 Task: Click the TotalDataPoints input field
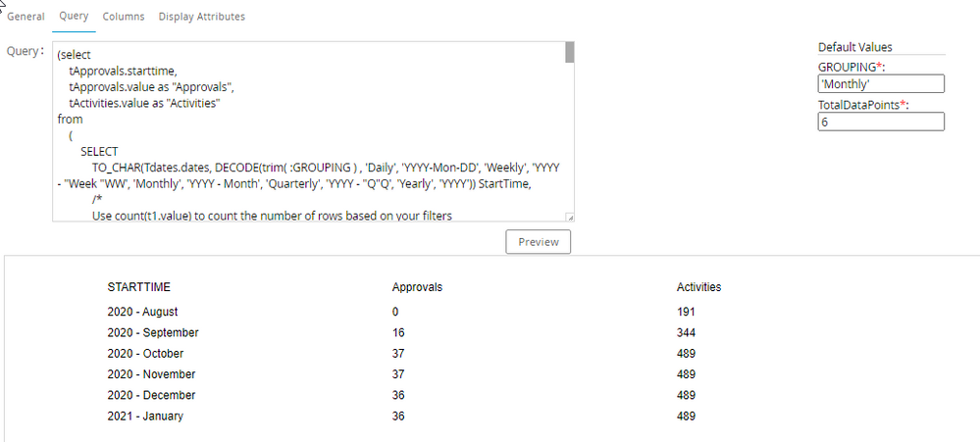pyautogui.click(x=880, y=122)
